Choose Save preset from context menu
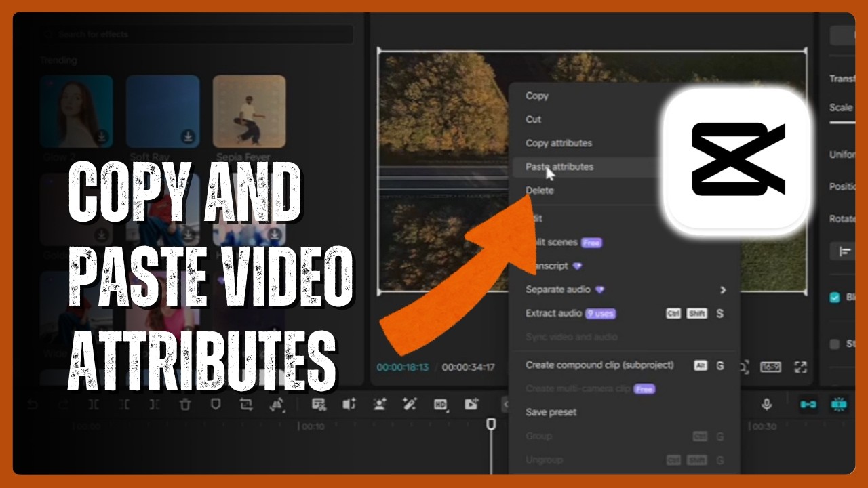Screen dimensions: 868x488 pyautogui.click(x=551, y=412)
